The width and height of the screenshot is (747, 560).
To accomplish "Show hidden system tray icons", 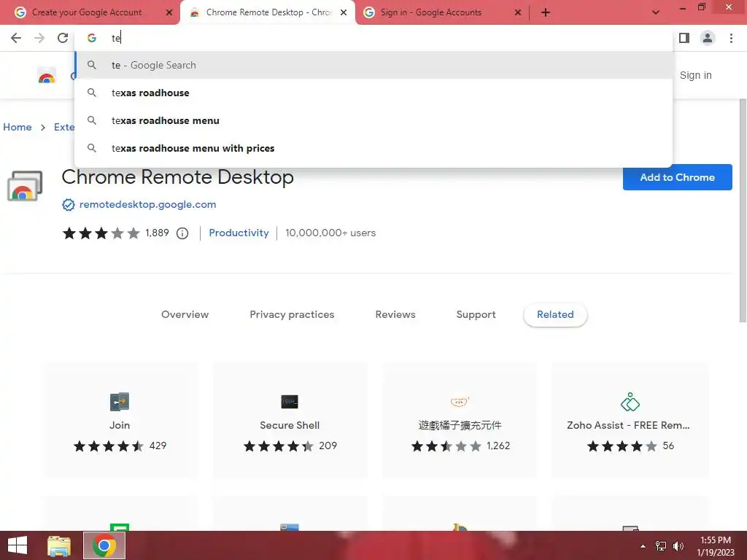I will [x=643, y=546].
